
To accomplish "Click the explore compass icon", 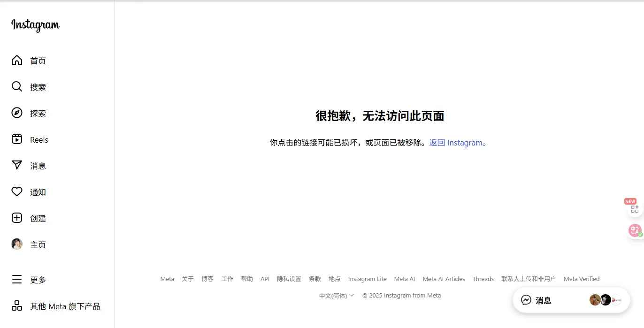I will click(17, 113).
